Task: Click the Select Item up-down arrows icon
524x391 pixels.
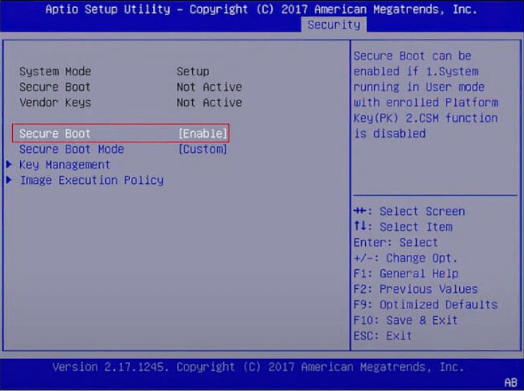Action: click(x=360, y=226)
